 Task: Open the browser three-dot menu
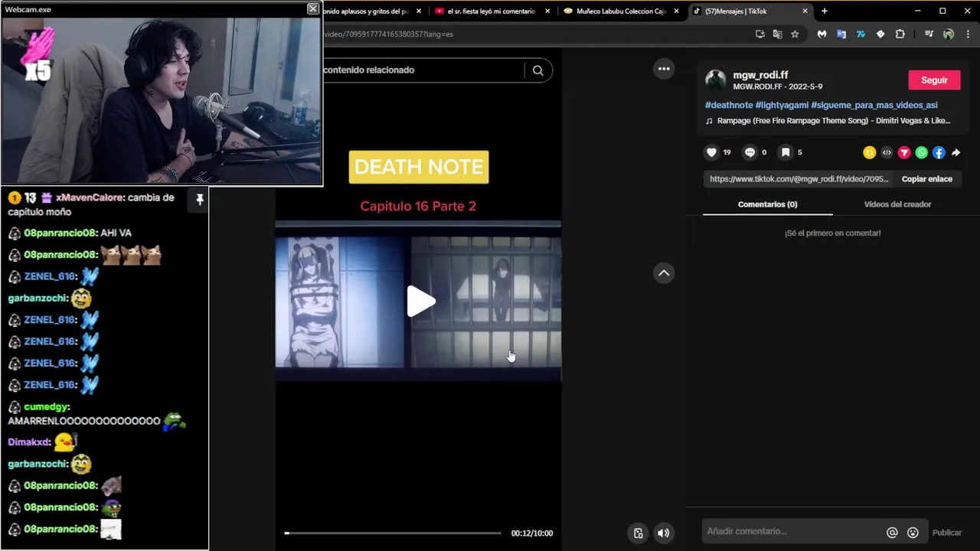[968, 34]
